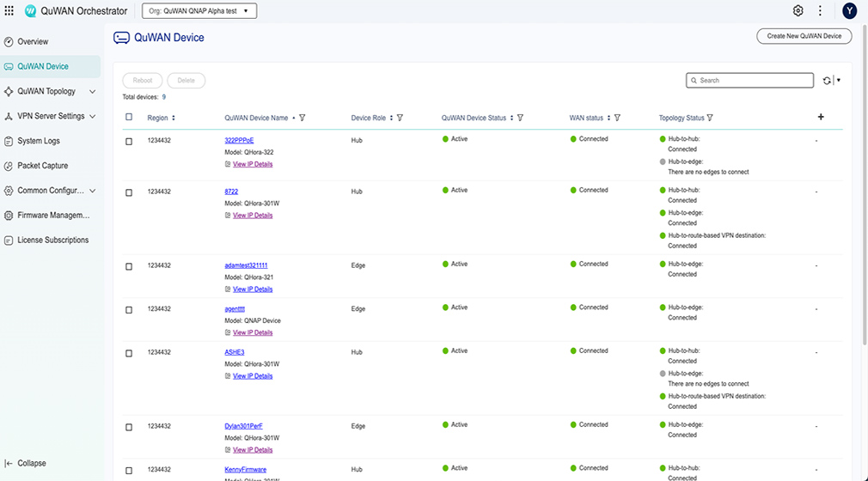The image size is (868, 481).
Task: Filter by Device Role funnel icon
Action: [x=400, y=118]
